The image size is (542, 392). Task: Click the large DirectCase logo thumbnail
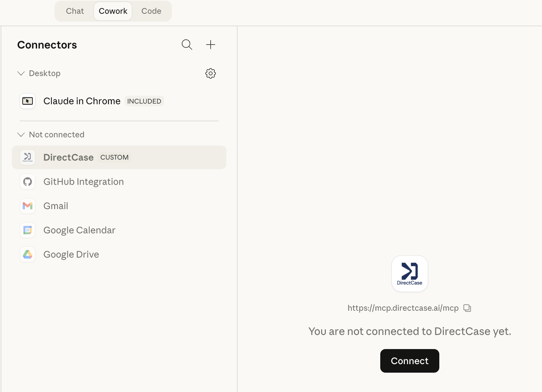(409, 274)
